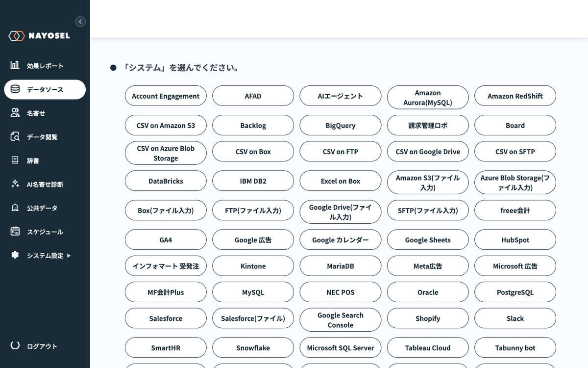588x368 pixels.
Task: Choose Azure Blob Storage(ファイル入力)
Action: 515,183
